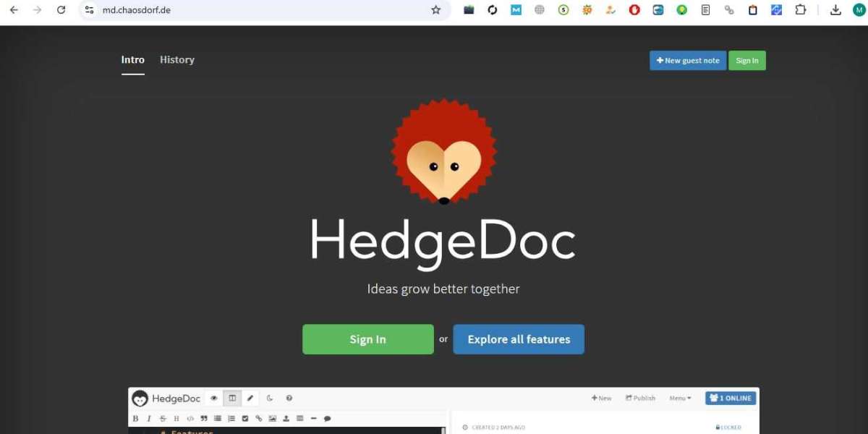Click the red shield extension icon

click(x=634, y=10)
